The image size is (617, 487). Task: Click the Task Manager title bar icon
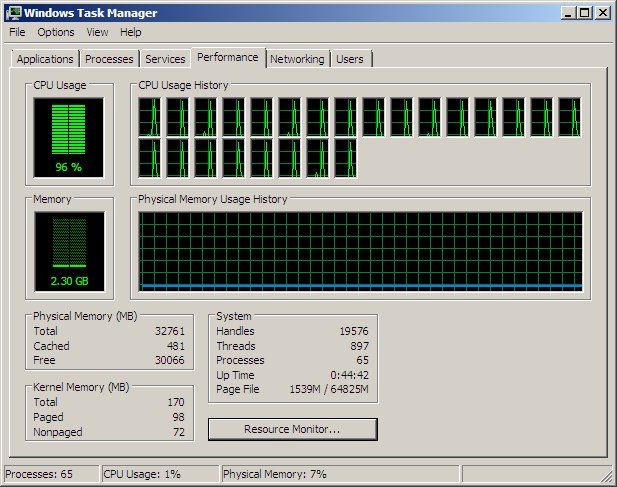coord(13,13)
